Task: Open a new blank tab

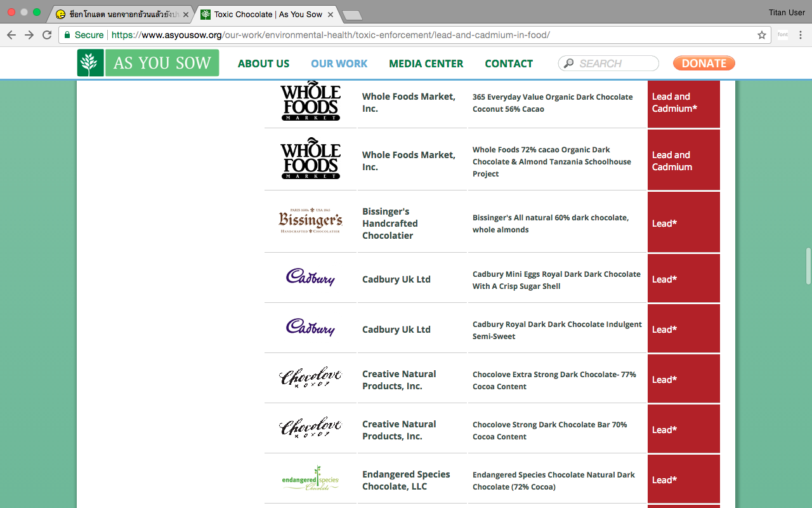Action: point(351,15)
